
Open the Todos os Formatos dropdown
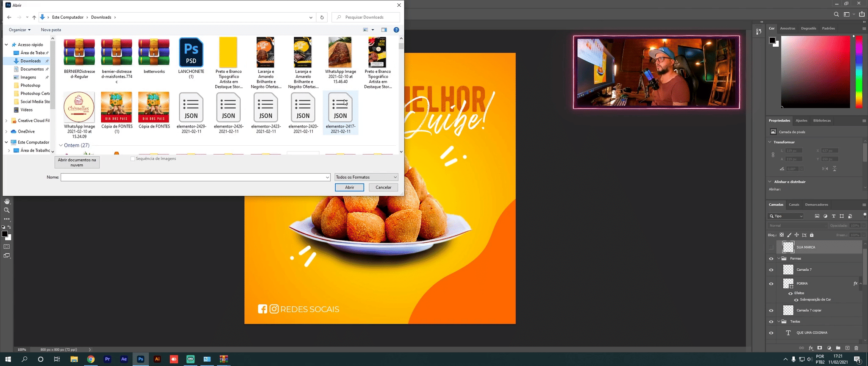[x=366, y=177]
